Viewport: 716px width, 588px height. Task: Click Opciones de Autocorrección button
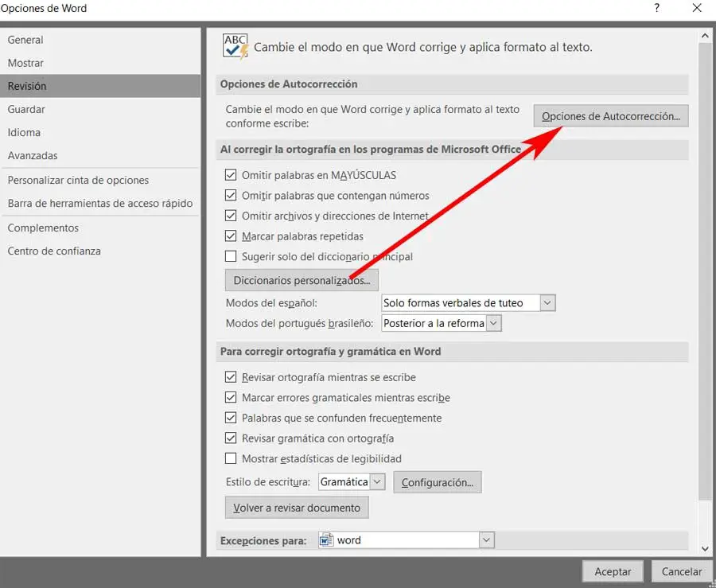tap(611, 116)
